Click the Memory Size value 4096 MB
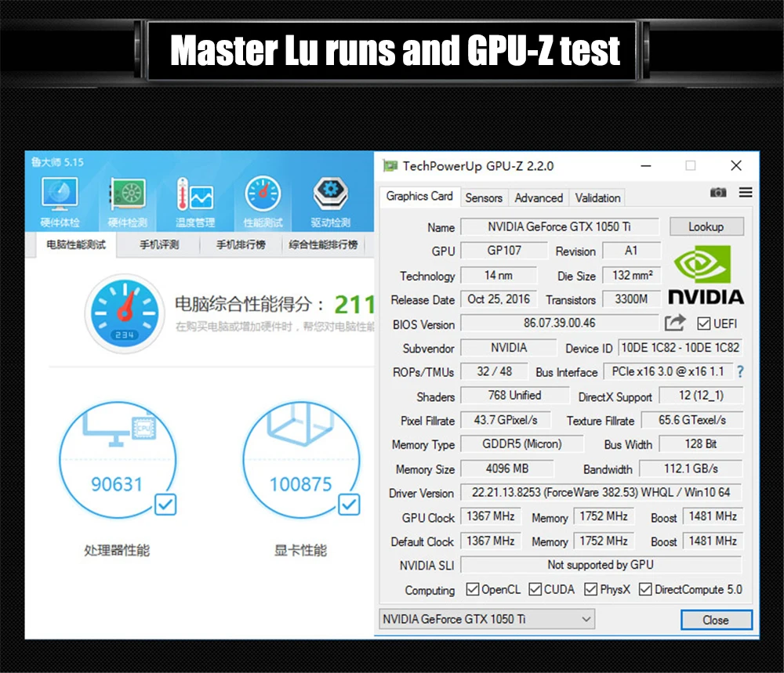 pyautogui.click(x=507, y=469)
